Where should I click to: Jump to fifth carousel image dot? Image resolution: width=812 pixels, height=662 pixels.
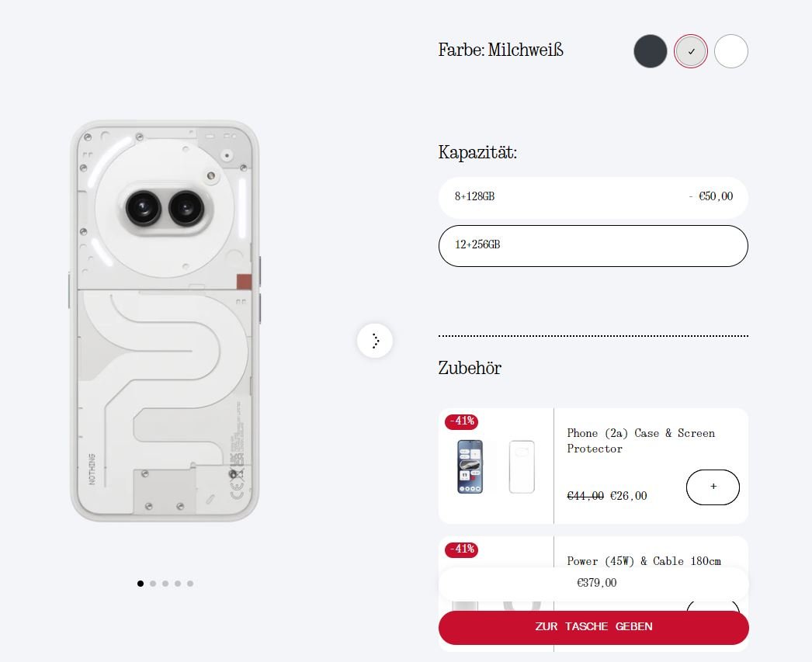coord(190,584)
